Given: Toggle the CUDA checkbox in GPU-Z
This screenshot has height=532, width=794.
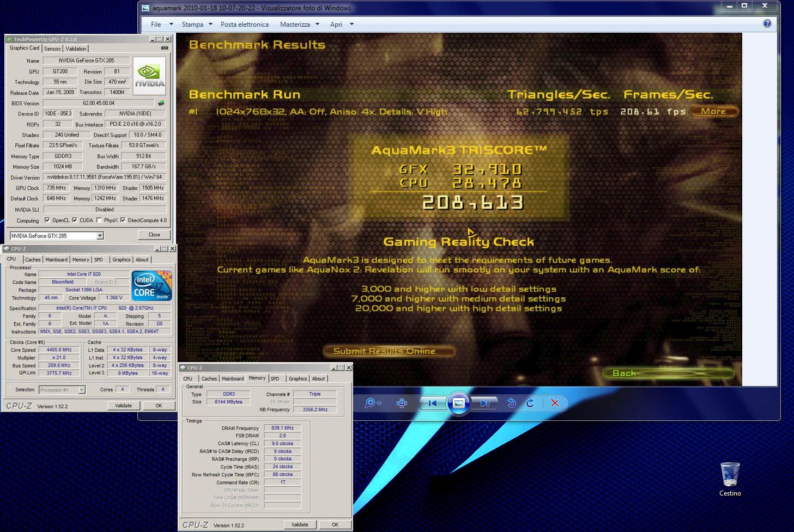Looking at the screenshot, I should [75, 221].
